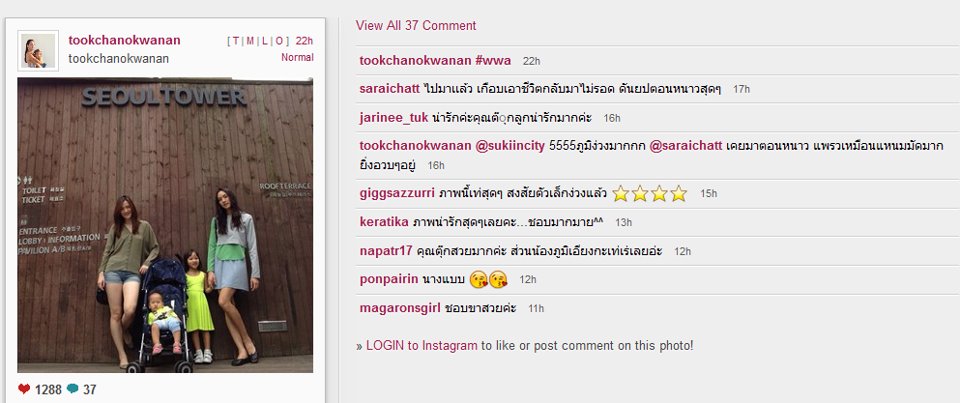Visit giggsazzurri commenter profile

(397, 194)
